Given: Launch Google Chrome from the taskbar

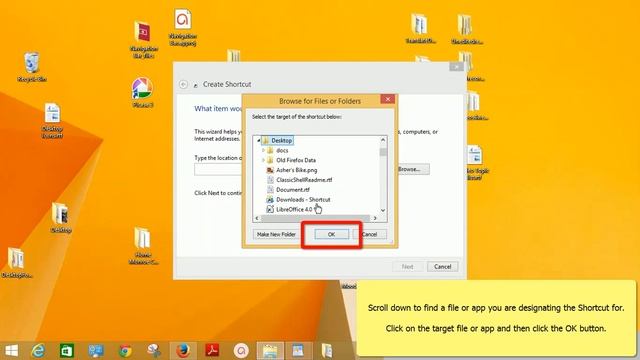Looking at the screenshot, I should tap(125, 351).
